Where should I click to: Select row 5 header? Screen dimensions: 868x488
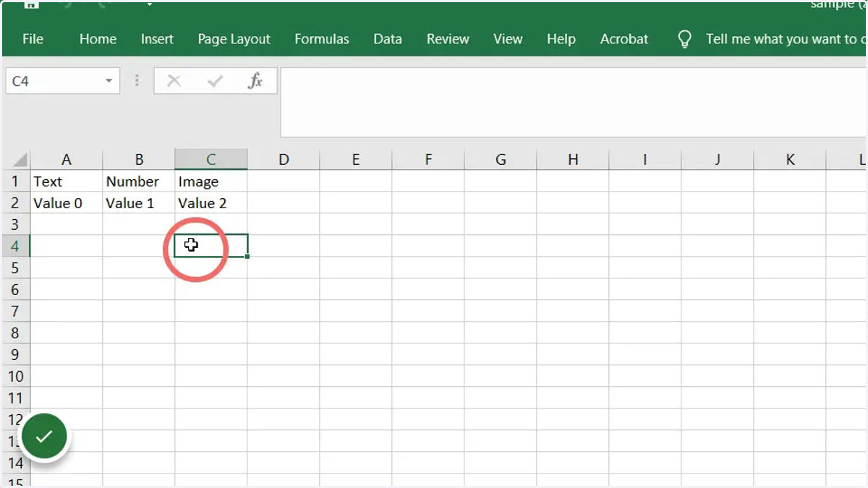point(16,268)
